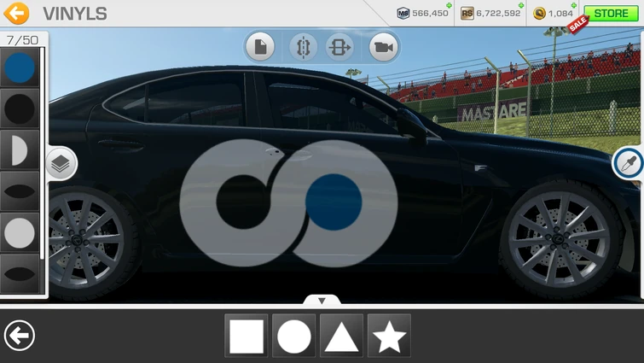Select the gray half-circle layer thumbnail
644x363 pixels.
click(20, 150)
